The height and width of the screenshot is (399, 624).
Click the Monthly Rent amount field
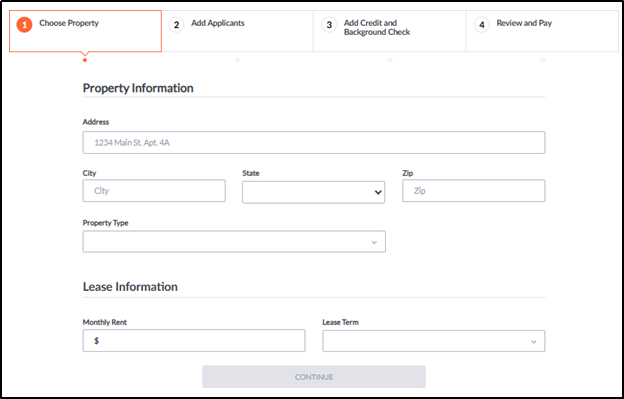point(194,341)
